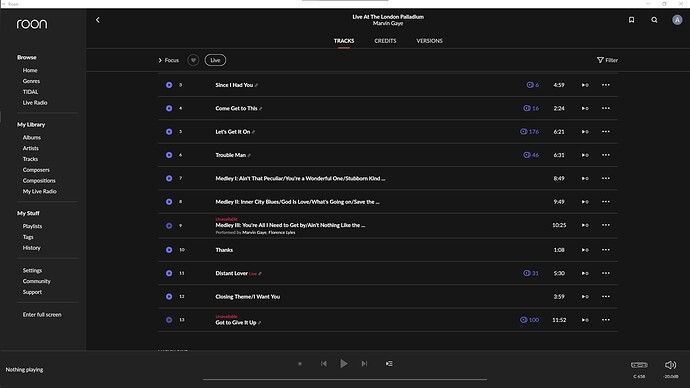
Task: Open more options for Medley I row
Action: click(x=606, y=178)
